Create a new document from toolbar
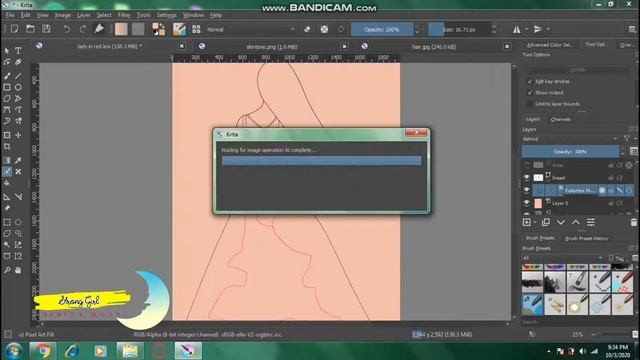The image size is (640, 360). pos(14,29)
